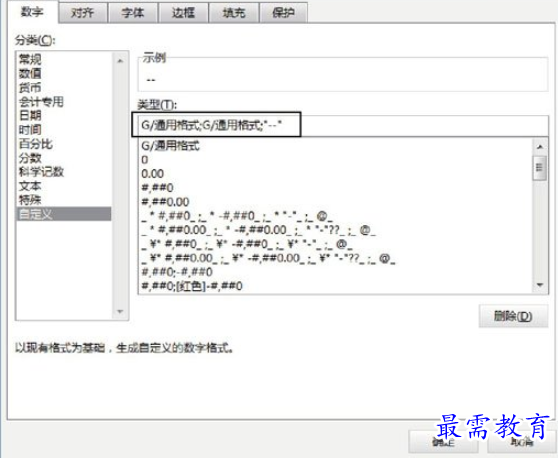558x458 pixels.
Task: Pick format #,##0;[红色]-#,##0
Action: click(336, 286)
